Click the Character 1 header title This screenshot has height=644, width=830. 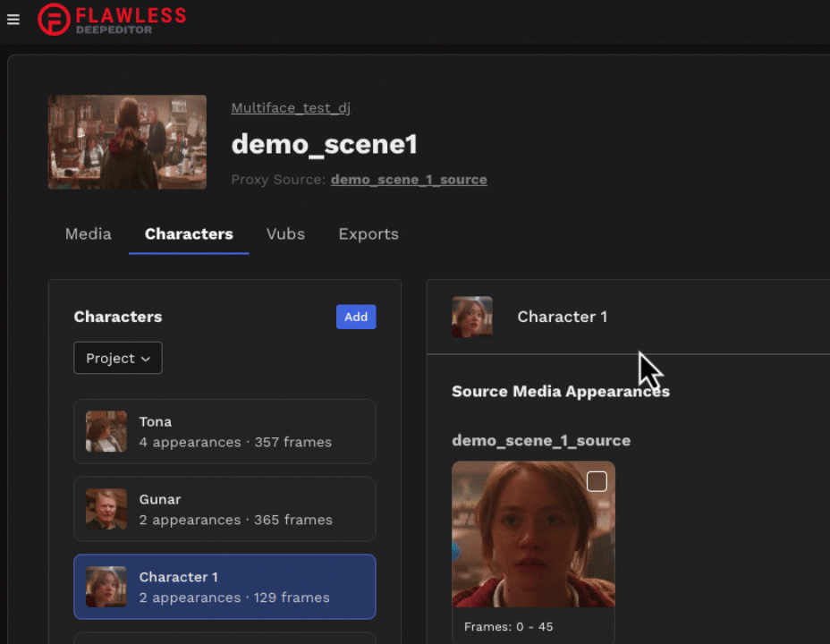tap(563, 317)
